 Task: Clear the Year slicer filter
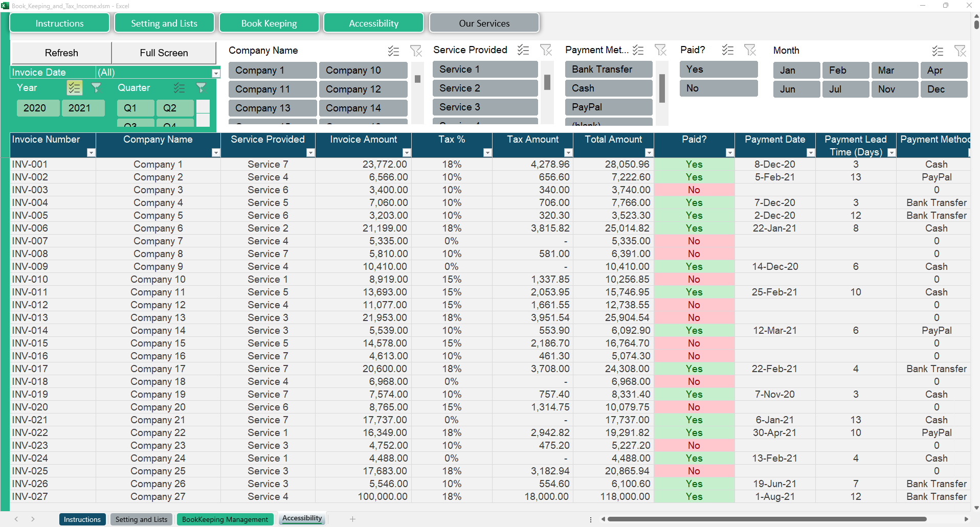(x=96, y=88)
